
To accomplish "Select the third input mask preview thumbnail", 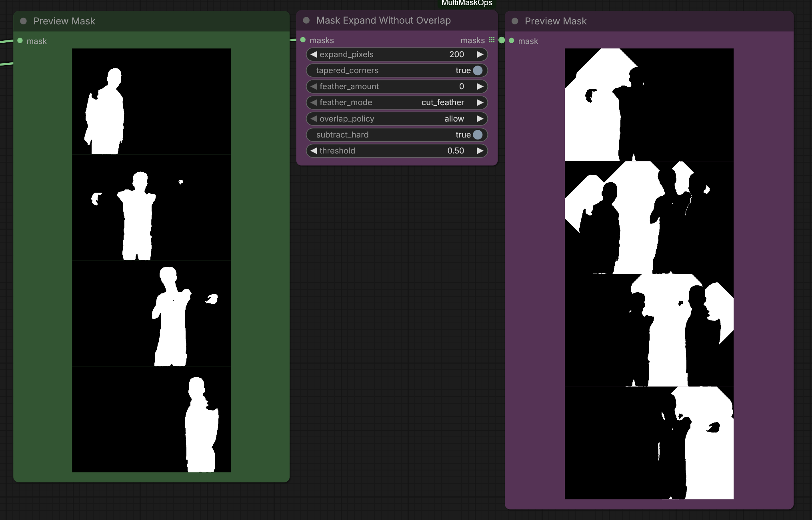I will point(151,313).
